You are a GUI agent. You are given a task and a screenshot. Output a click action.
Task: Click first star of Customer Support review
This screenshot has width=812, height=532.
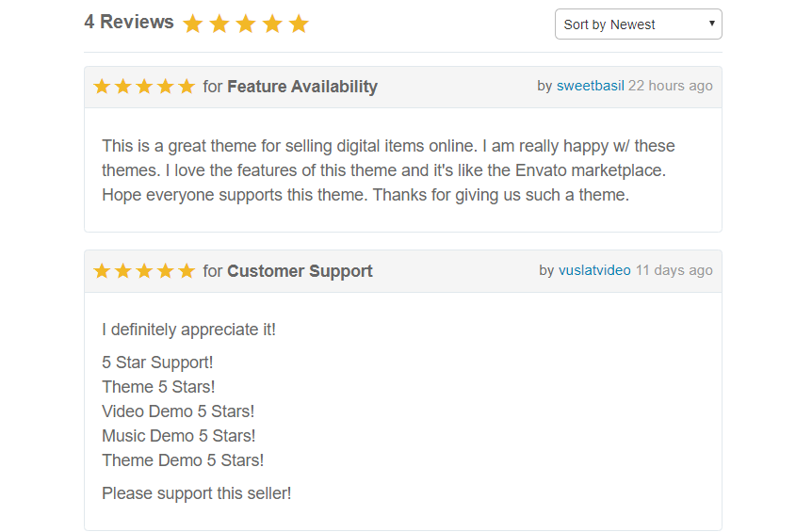[102, 270]
